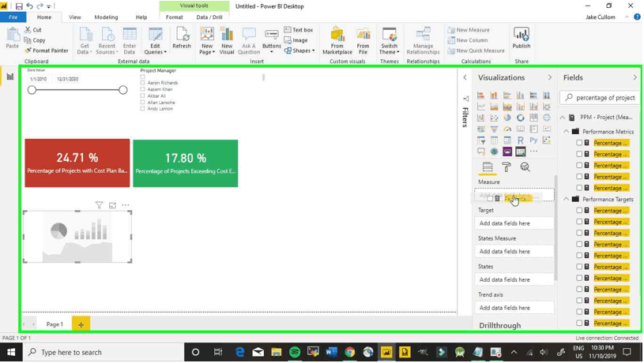Viewport: 644px width, 363px height.
Task: Select the line chart visualization
Action: pos(481,107)
